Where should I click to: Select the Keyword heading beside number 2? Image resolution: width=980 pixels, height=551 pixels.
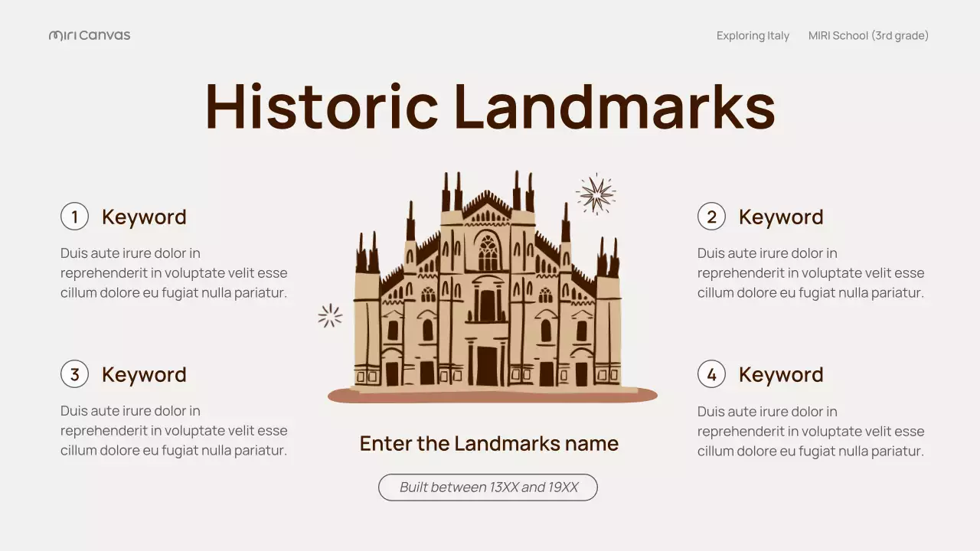[x=781, y=217]
